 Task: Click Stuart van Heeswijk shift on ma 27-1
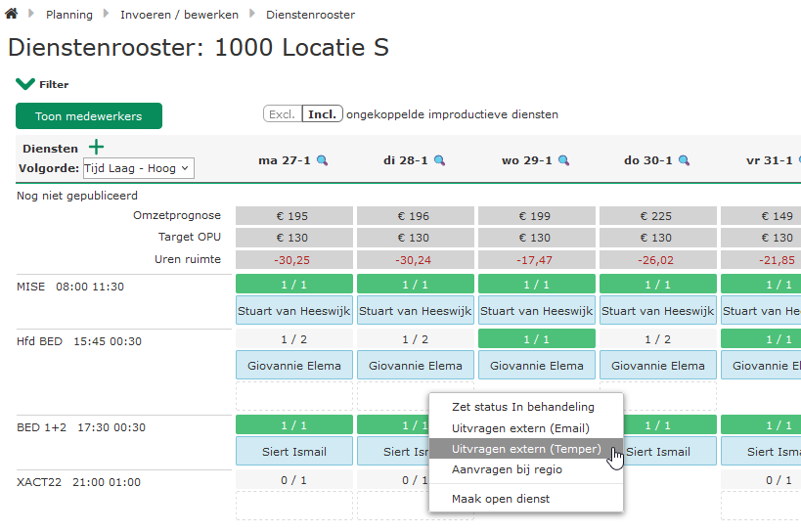point(294,311)
